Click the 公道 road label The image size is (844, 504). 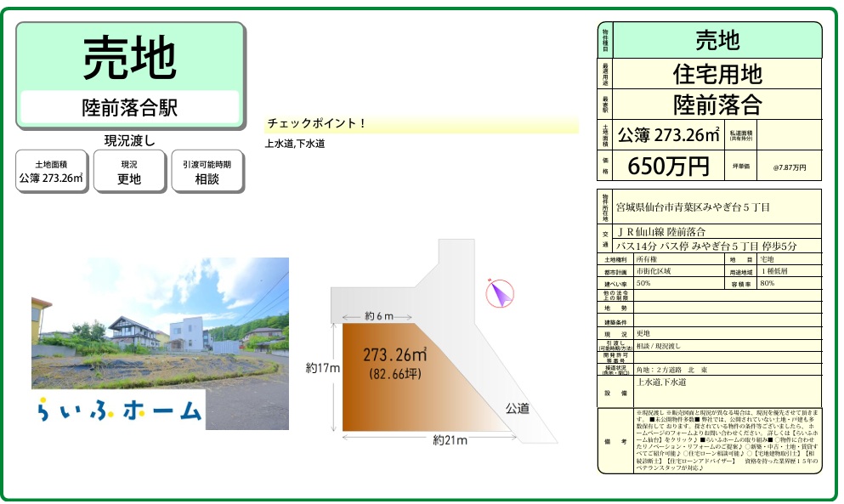pos(517,408)
